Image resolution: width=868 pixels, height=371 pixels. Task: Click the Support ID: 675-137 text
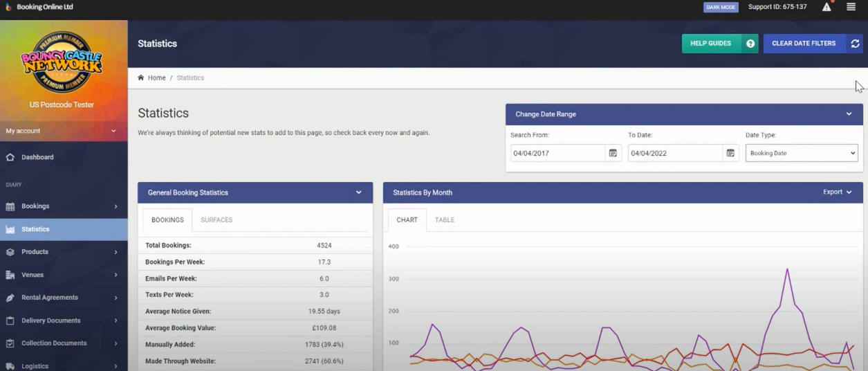click(777, 7)
